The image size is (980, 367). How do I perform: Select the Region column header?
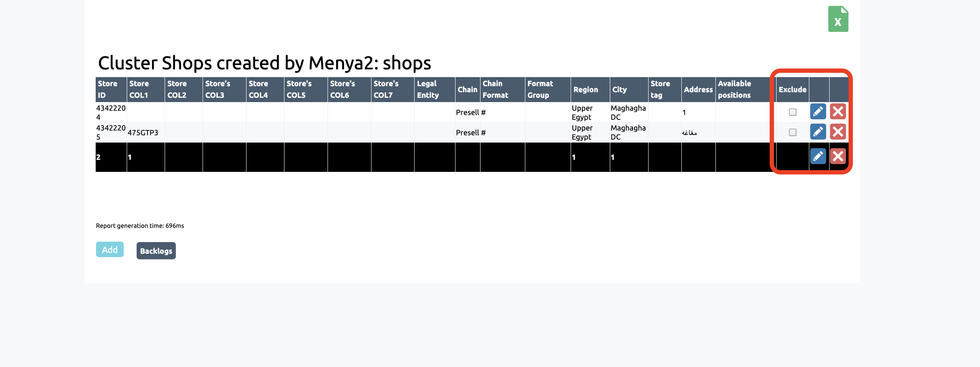[x=585, y=90]
